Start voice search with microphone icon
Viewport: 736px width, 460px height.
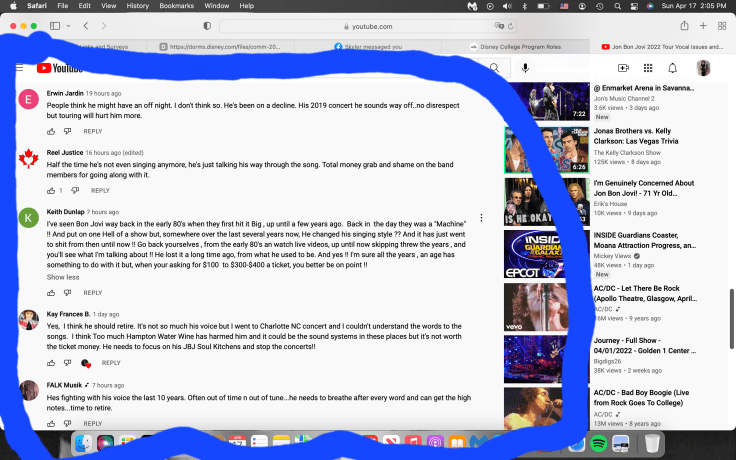click(525, 68)
